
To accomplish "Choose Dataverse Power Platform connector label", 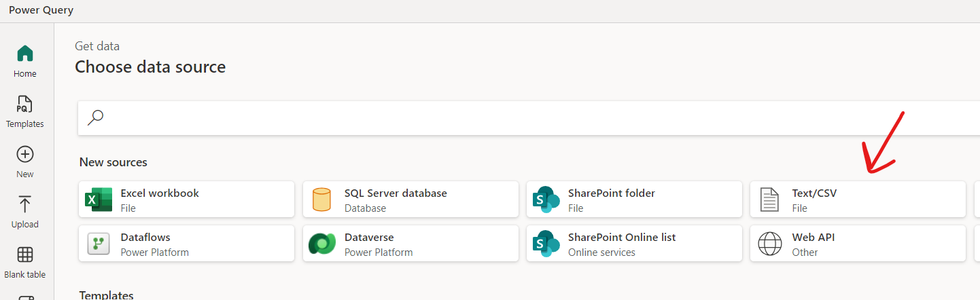I will 369,238.
